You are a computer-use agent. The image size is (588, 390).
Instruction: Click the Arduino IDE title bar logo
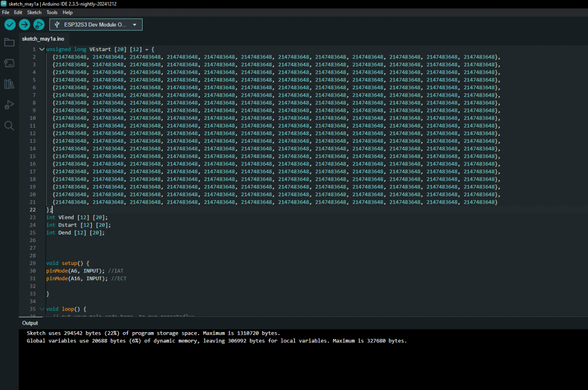coord(4,4)
